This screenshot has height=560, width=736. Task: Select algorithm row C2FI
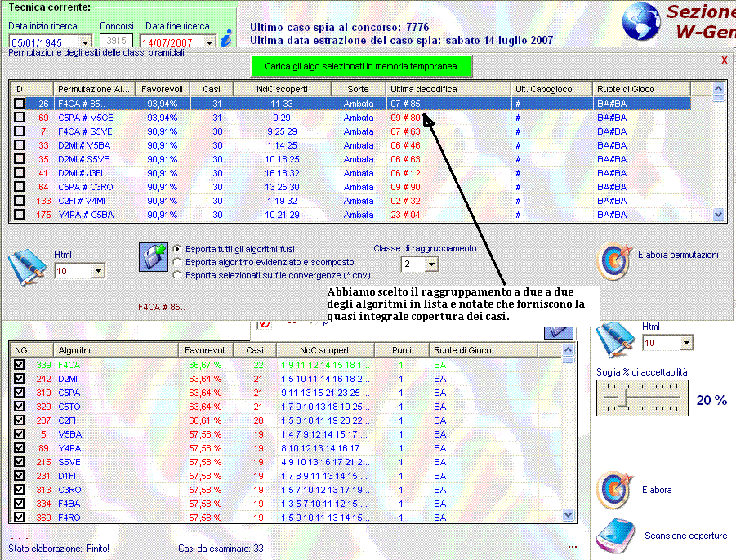point(285,420)
